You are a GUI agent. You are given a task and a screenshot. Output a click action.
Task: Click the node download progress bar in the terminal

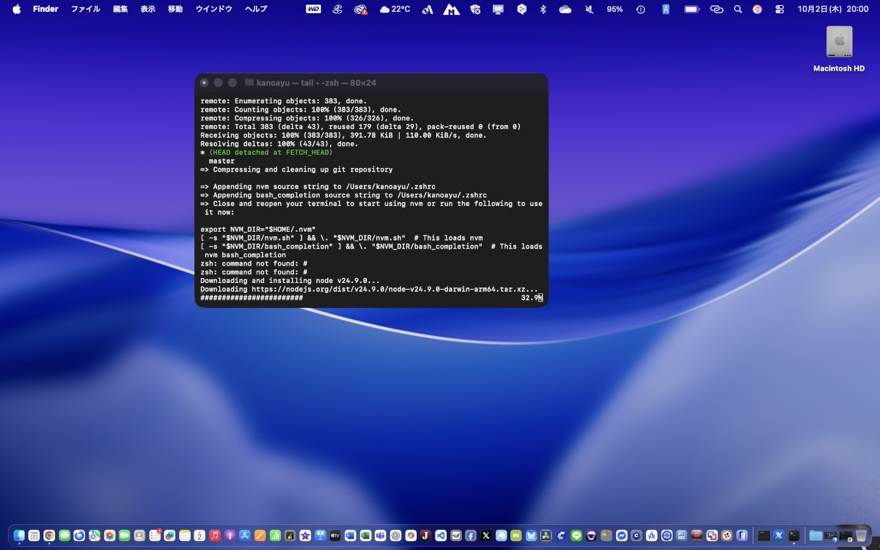click(251, 298)
